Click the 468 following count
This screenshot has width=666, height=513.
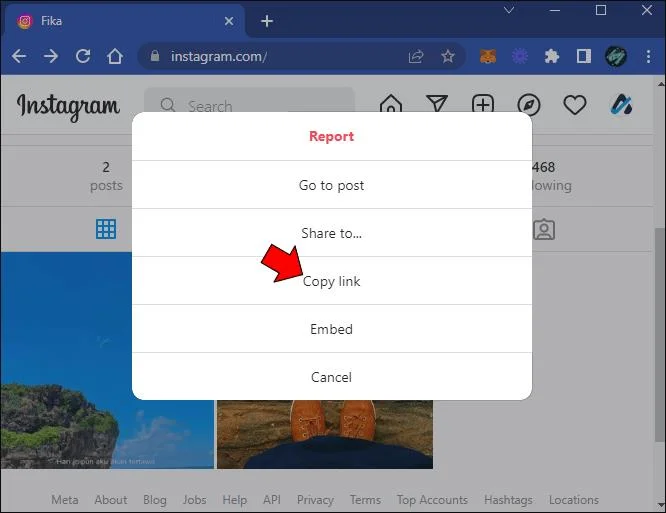point(551,176)
